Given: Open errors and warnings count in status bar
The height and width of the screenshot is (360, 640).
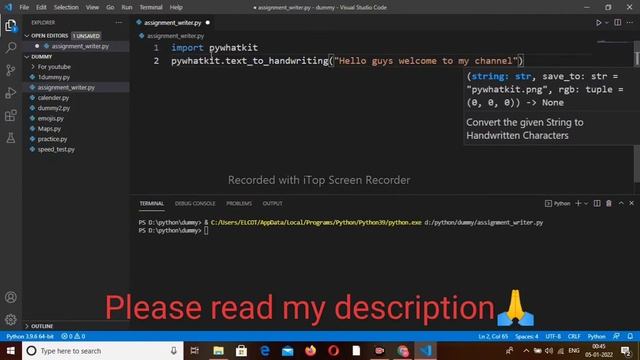Looking at the screenshot, I should [73, 336].
